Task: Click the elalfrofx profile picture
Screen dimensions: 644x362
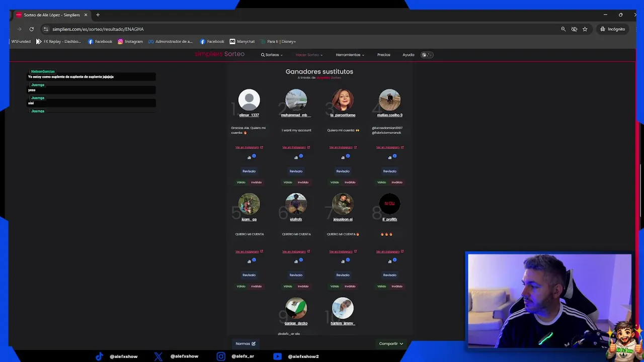Action: coord(296,204)
